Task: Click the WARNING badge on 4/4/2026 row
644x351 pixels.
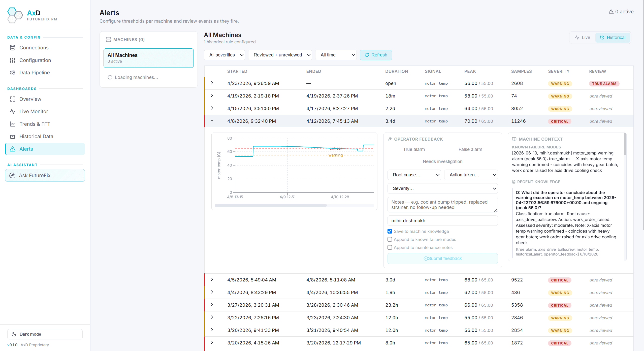Action: [560, 293]
